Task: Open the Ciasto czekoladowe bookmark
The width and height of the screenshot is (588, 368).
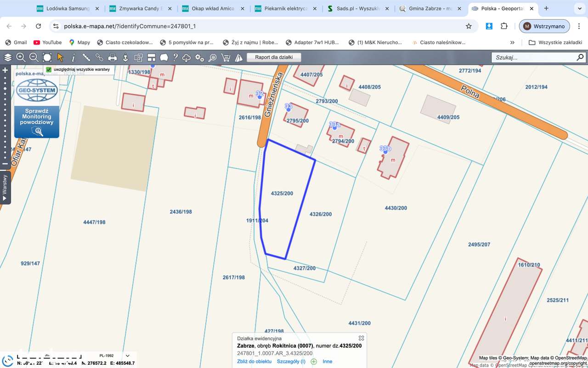Action: [124, 42]
